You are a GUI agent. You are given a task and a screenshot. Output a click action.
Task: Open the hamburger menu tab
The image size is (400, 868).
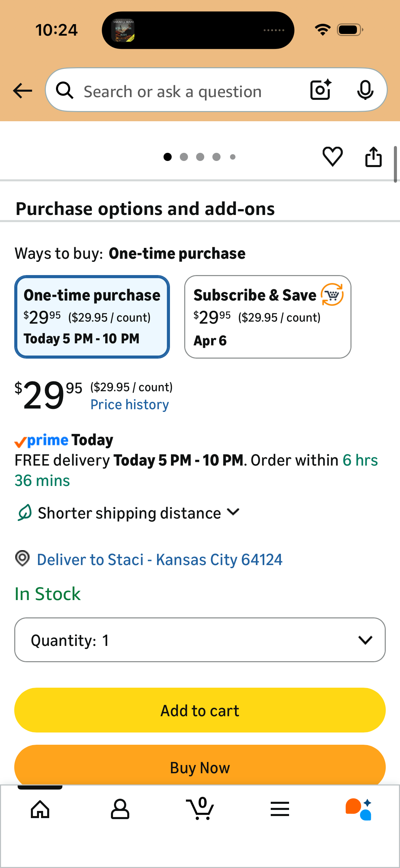pyautogui.click(x=280, y=809)
